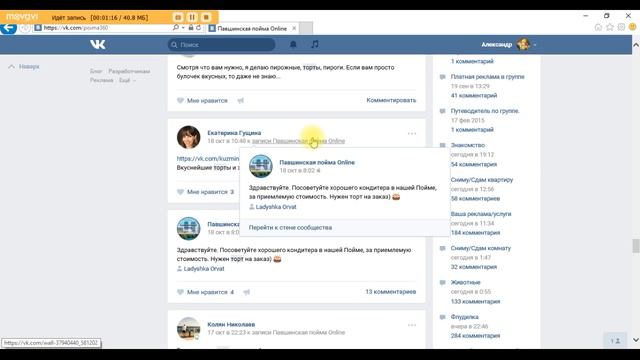Viewport: 640px width, 360px height.
Task: Open Ваша реклама/услуги discussion
Action: point(481,213)
